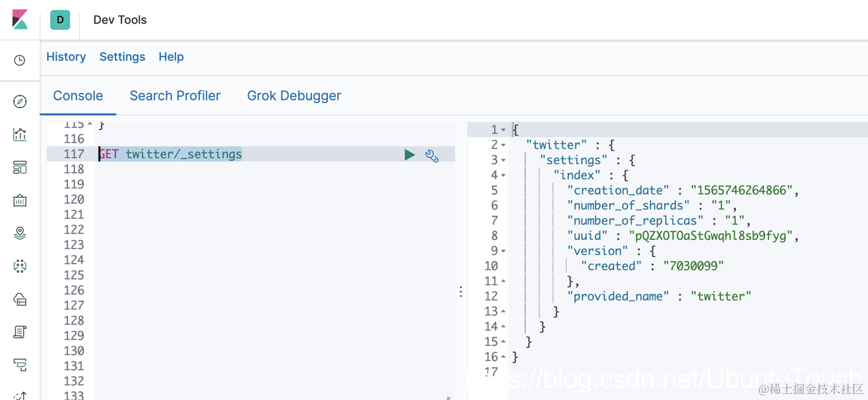Click the "1565746264866" value
Viewport: 868px width, 400px height.
click(742, 190)
